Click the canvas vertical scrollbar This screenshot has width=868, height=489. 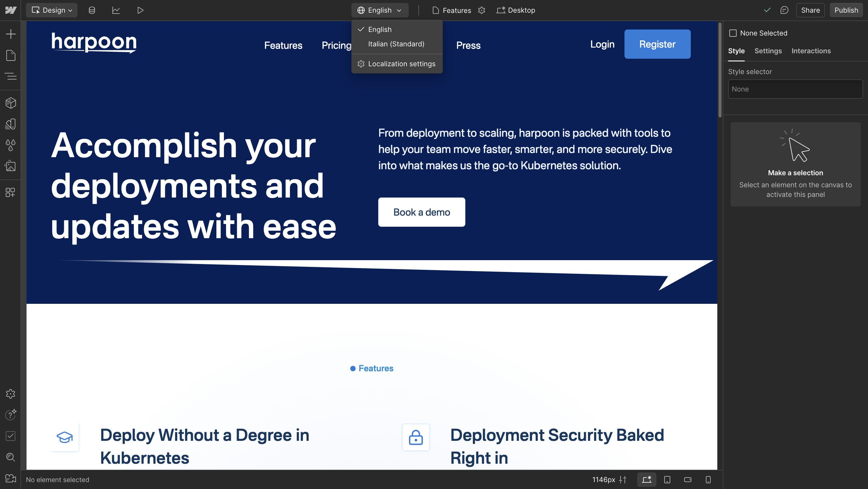720,70
